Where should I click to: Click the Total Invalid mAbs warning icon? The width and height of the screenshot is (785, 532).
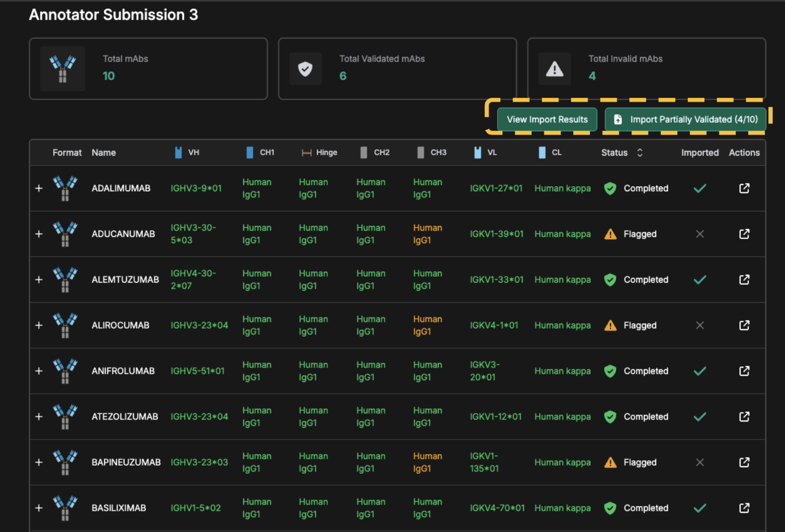click(x=554, y=69)
